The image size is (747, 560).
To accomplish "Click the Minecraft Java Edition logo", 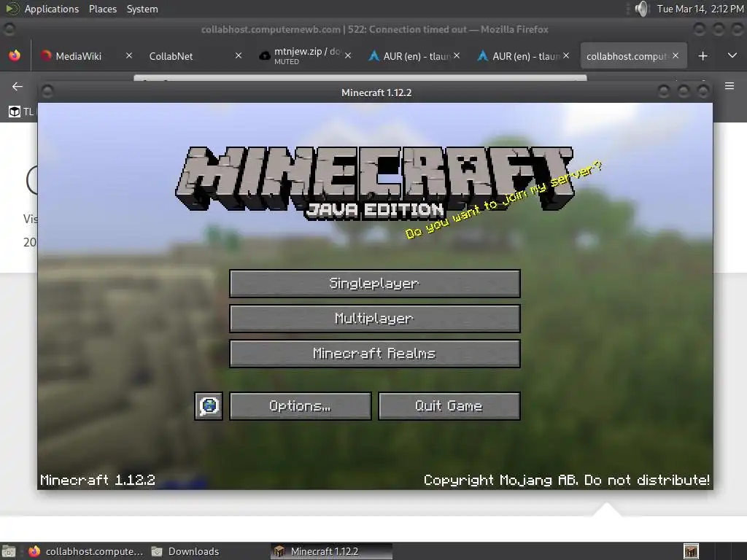I will click(374, 183).
